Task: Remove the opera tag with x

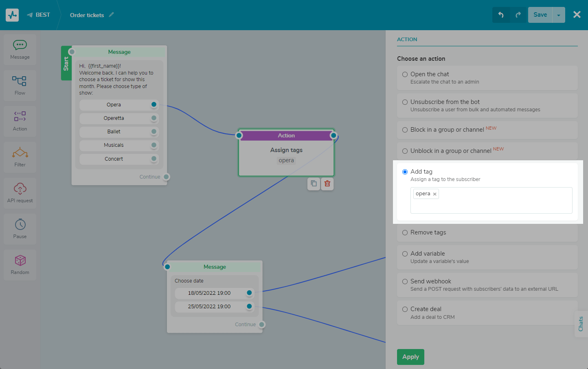Action: (435, 194)
